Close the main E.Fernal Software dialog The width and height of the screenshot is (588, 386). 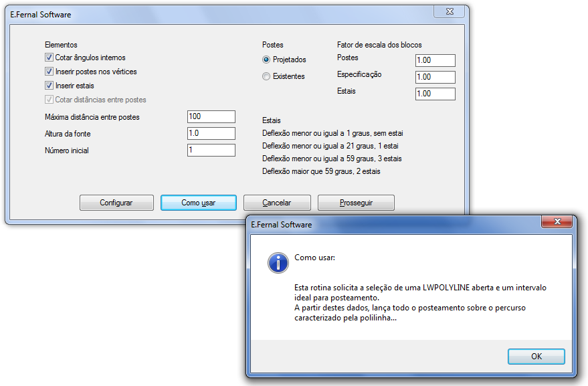(x=450, y=11)
